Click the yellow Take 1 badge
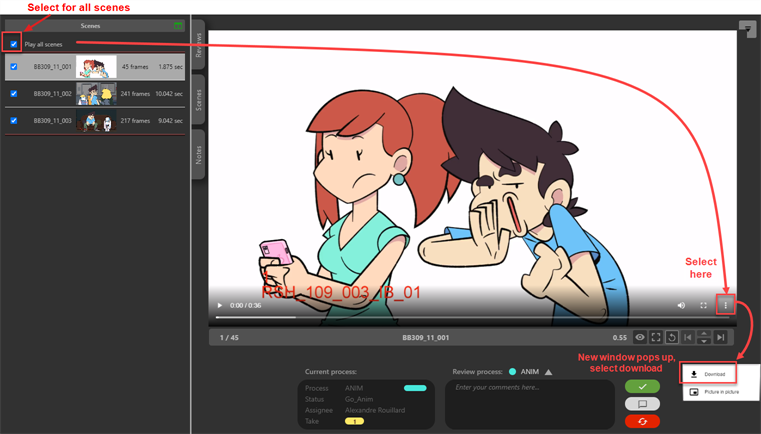This screenshot has width=761, height=434. point(354,421)
